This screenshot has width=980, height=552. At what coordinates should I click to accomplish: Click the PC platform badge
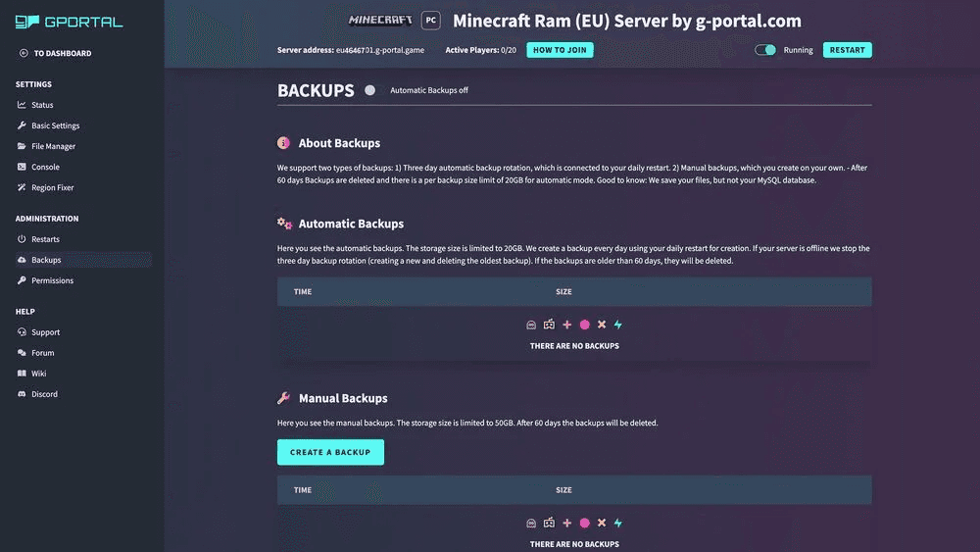point(430,20)
